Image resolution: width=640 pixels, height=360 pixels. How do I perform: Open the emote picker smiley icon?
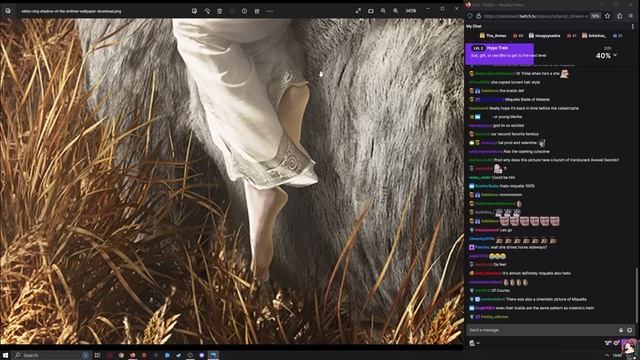(629, 330)
